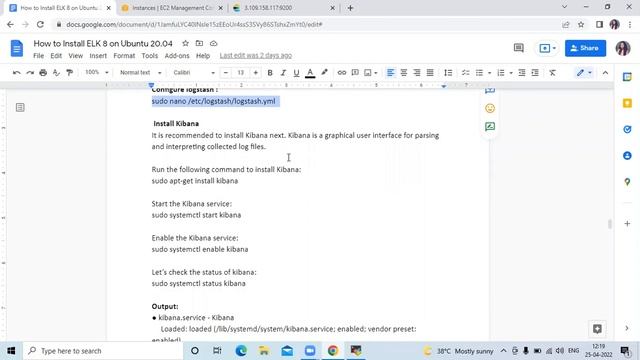Click Windows taskbar search box
The width and height of the screenshot is (640, 360).
[103, 351]
